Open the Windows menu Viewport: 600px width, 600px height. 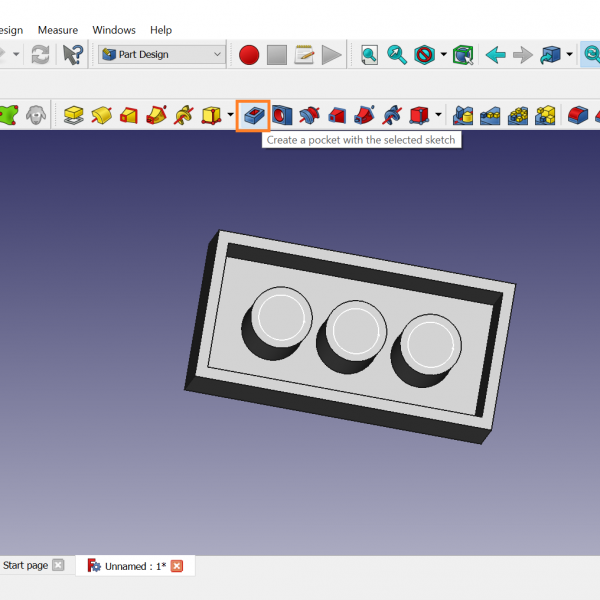tap(114, 30)
